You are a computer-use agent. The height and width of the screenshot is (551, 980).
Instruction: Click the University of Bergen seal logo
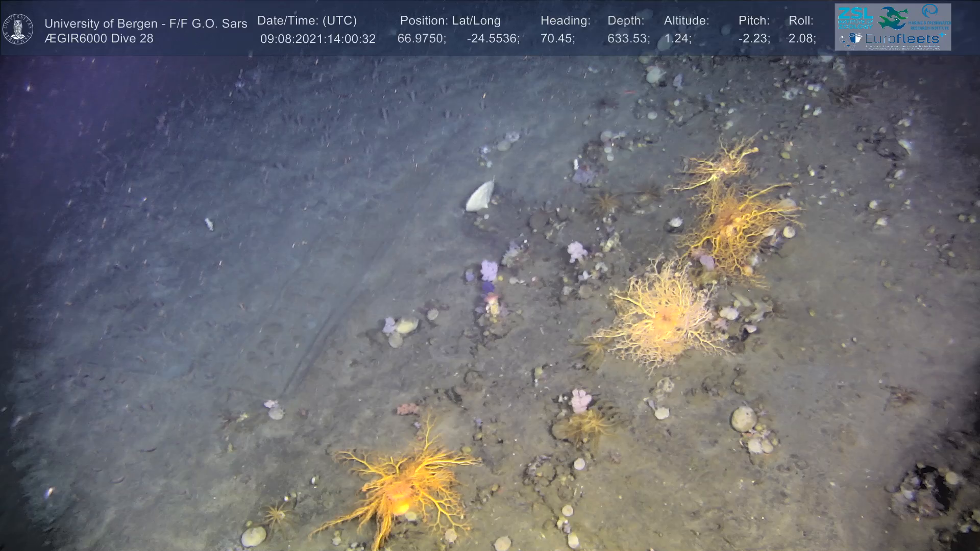pos(18,29)
